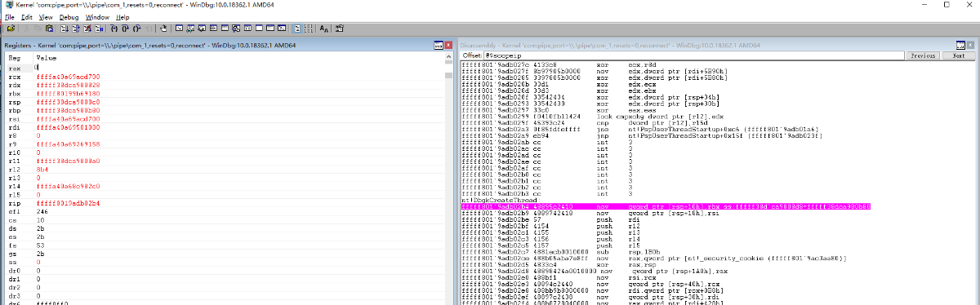
Task: Open the Registers window via toolbar icon
Action: 213,28
